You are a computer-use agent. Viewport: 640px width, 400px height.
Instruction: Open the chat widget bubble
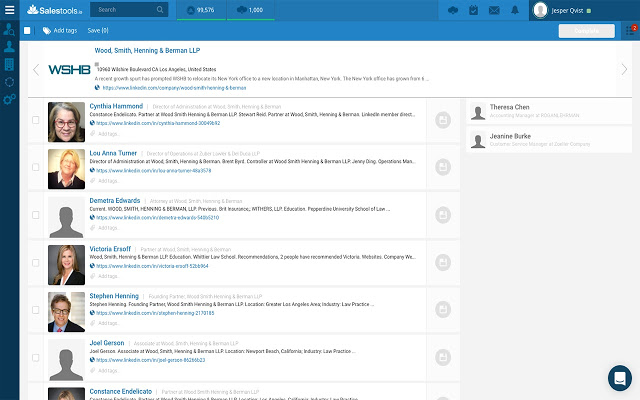(x=620, y=378)
